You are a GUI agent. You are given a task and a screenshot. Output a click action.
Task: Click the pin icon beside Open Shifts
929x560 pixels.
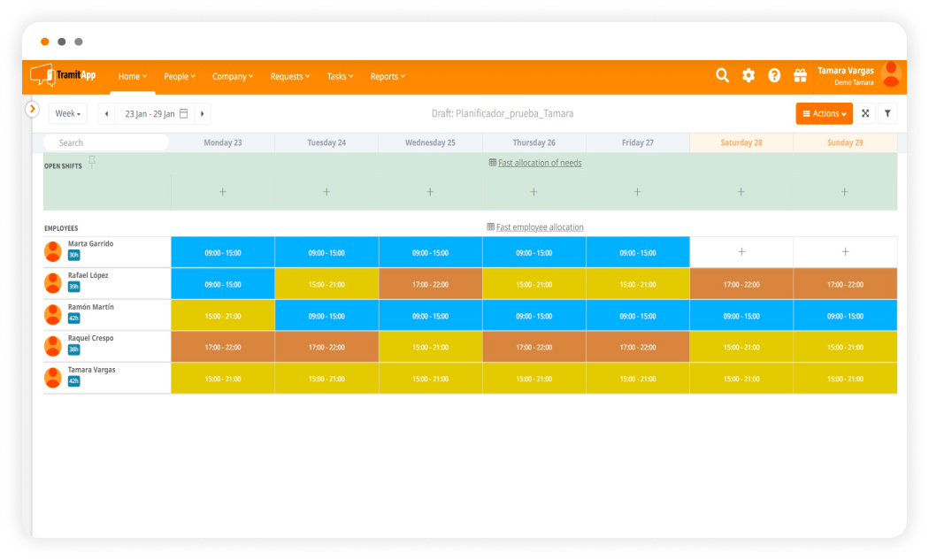[92, 162]
